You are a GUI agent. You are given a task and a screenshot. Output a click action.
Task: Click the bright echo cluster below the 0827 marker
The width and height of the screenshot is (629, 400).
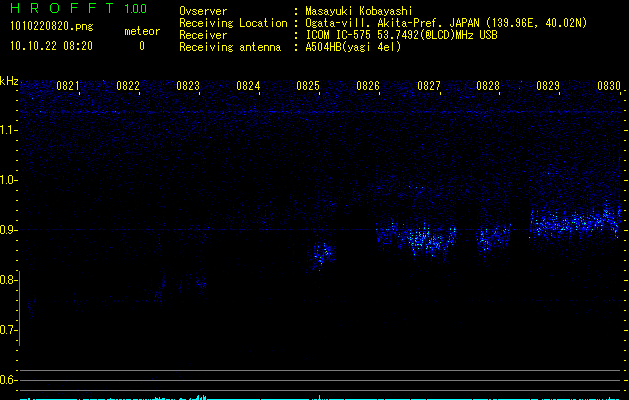click(425, 239)
